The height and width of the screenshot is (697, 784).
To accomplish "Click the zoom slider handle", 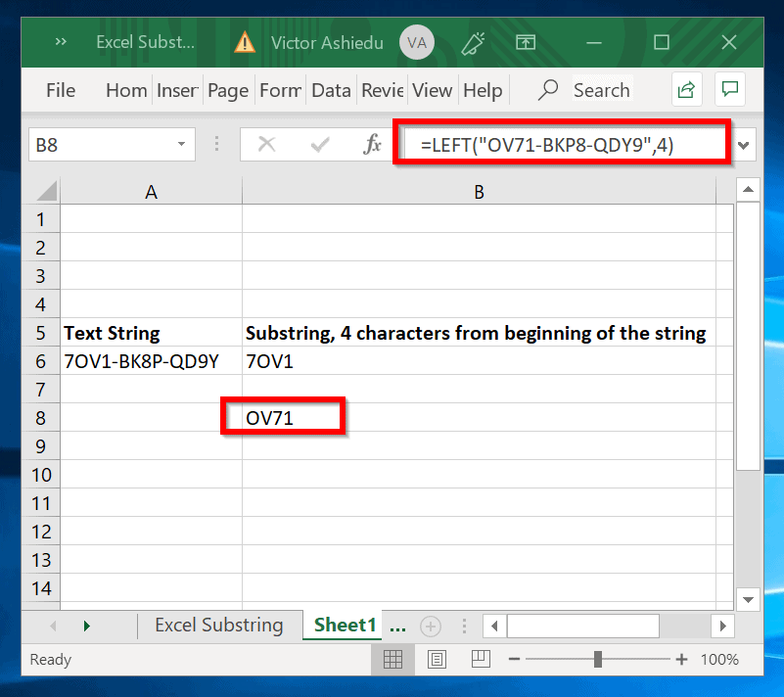I will tap(597, 660).
